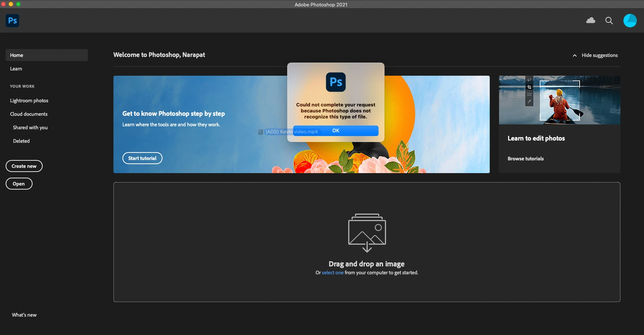Show Shared with you files
The height and width of the screenshot is (335, 644).
[30, 127]
